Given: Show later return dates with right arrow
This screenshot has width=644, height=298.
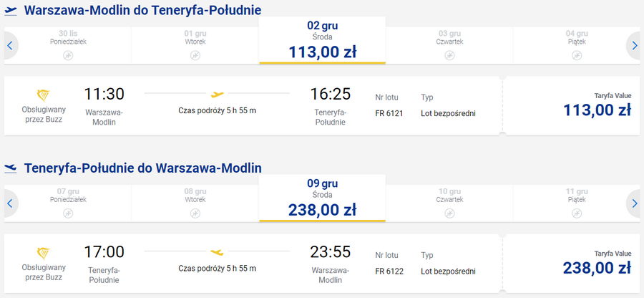Looking at the screenshot, I should tap(634, 203).
